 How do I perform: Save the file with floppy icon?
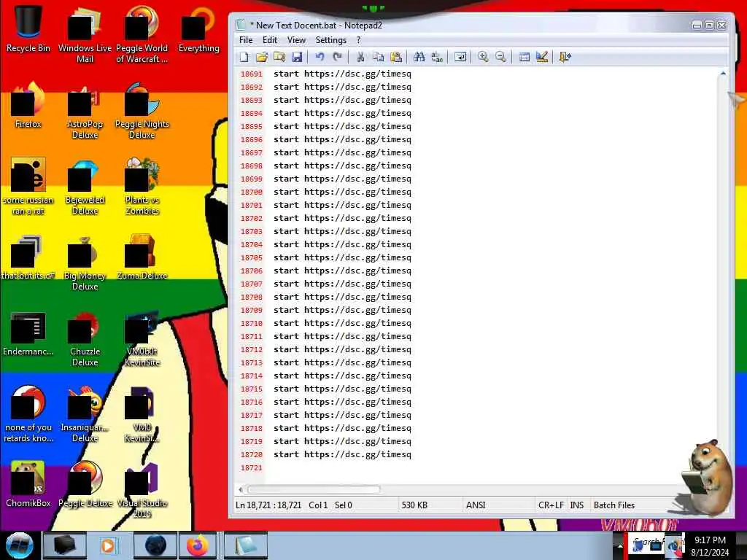[x=297, y=57]
